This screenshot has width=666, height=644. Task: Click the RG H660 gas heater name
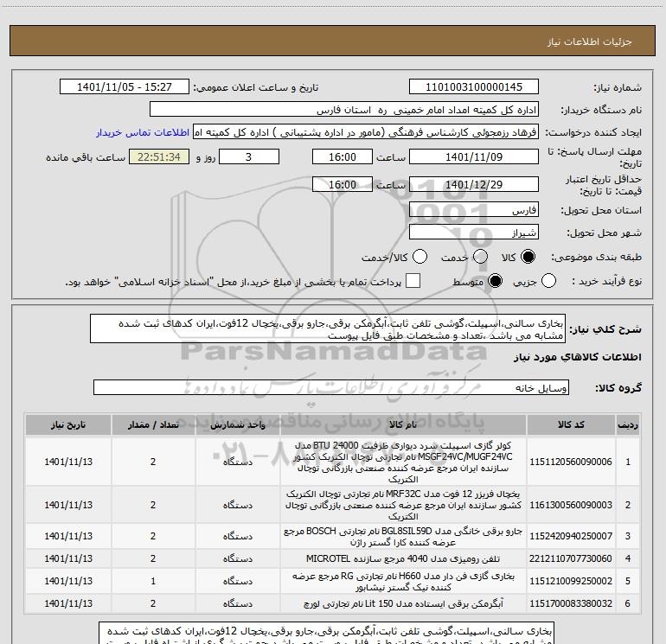click(x=403, y=582)
